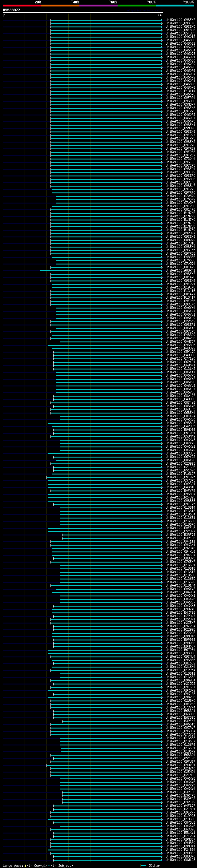Select hit UniRef100_Q9SEN5
Screen dimensions: 197x868
pyautogui.click(x=180, y=26)
